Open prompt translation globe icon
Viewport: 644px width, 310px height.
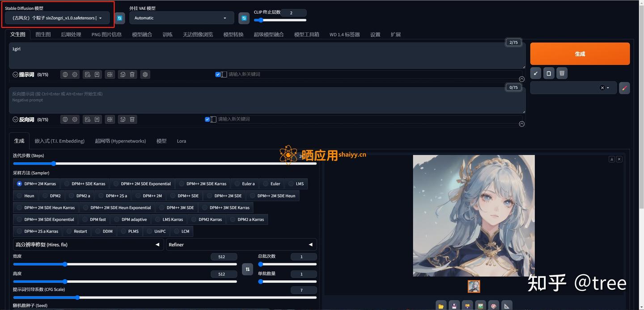coord(65,74)
